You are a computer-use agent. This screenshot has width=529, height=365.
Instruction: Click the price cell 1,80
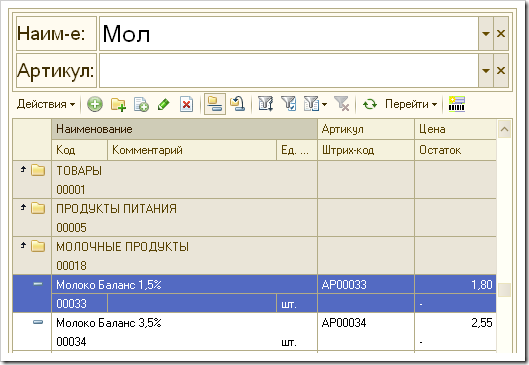455,285
